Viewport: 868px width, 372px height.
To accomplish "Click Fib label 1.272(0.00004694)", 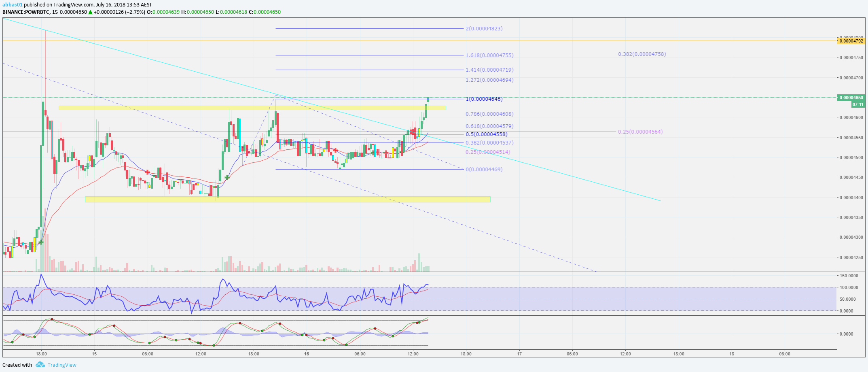I will click(489, 80).
